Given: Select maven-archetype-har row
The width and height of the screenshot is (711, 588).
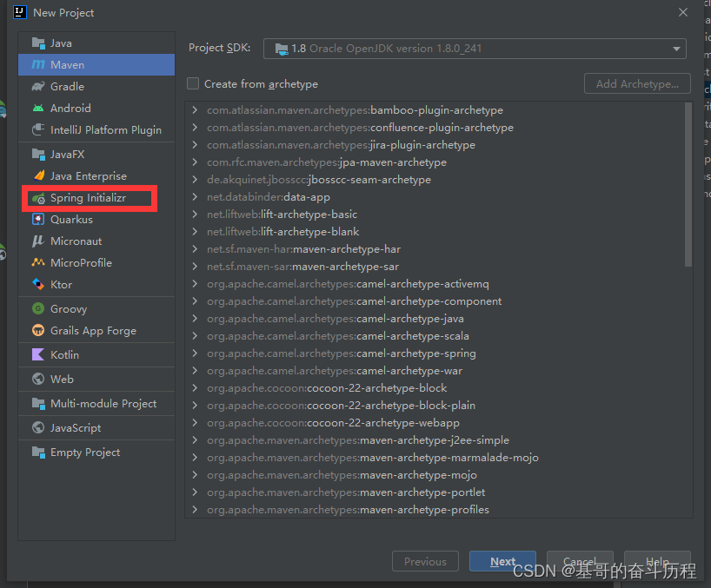Looking at the screenshot, I should (x=435, y=248).
